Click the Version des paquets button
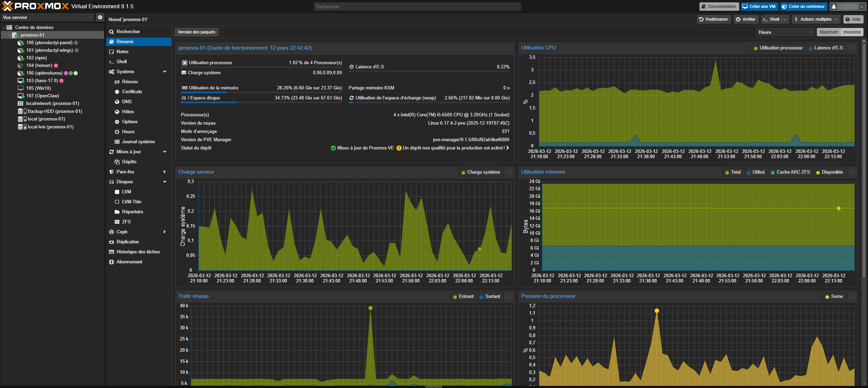This screenshot has height=388, width=868. point(196,32)
